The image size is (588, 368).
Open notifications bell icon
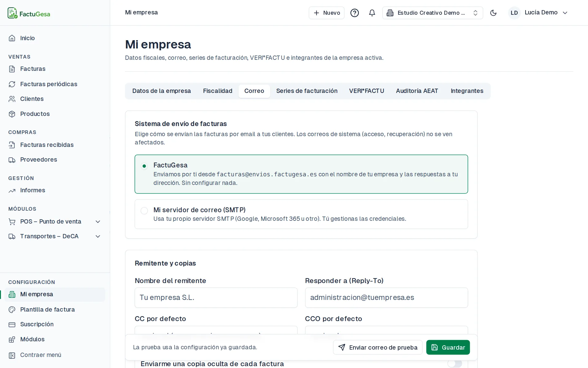[x=372, y=13]
